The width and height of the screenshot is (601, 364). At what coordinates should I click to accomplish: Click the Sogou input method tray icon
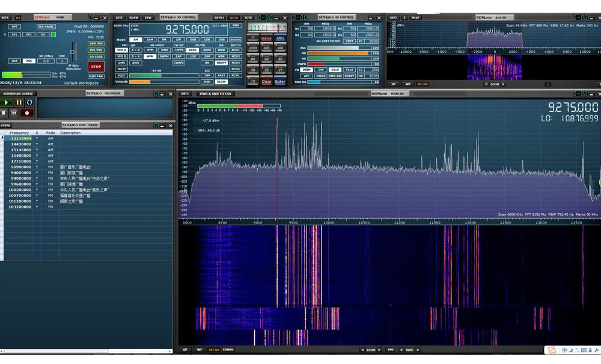552,350
